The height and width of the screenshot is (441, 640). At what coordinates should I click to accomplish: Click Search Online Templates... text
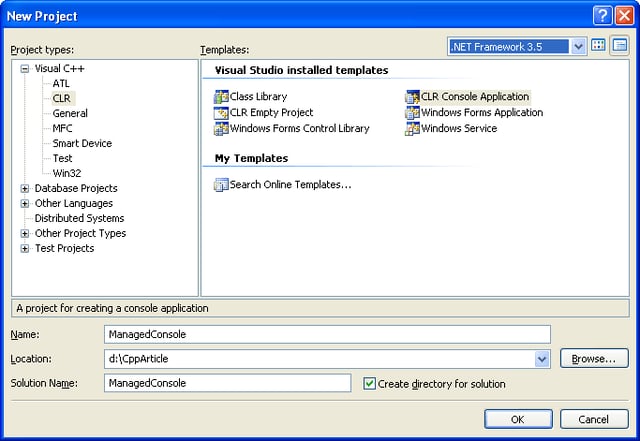click(x=291, y=185)
